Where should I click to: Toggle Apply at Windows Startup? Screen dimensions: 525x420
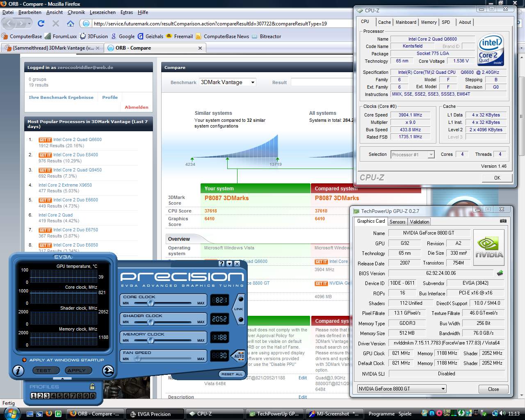pos(24,360)
